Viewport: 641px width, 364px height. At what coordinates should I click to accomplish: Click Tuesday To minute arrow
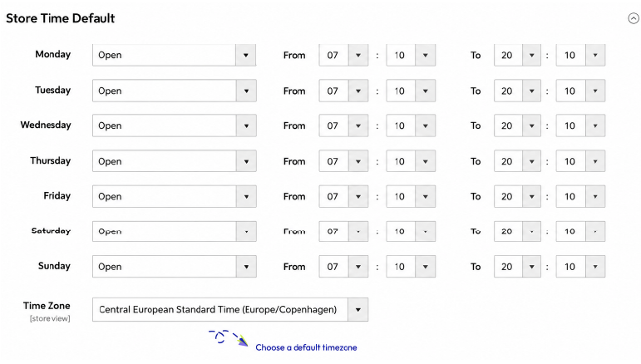(x=595, y=91)
